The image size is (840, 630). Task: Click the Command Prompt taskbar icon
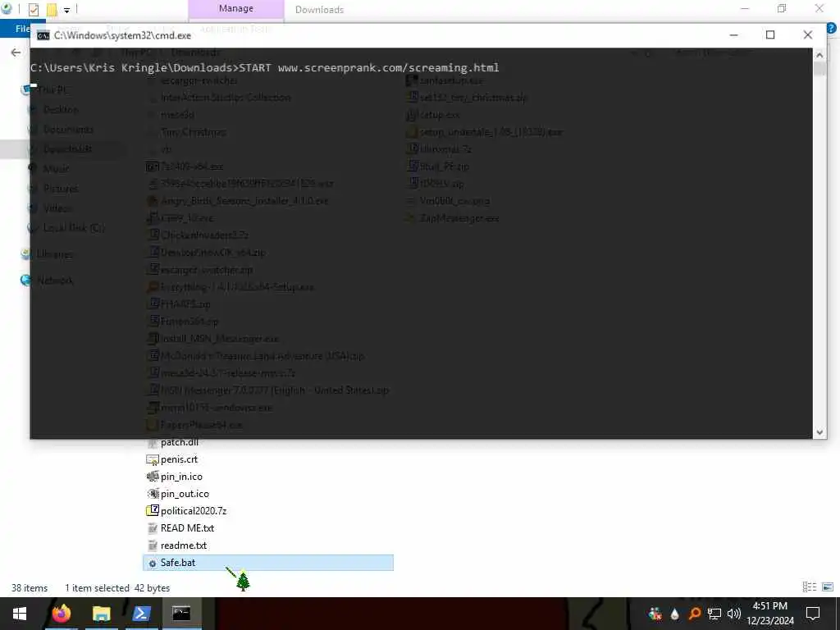click(181, 614)
